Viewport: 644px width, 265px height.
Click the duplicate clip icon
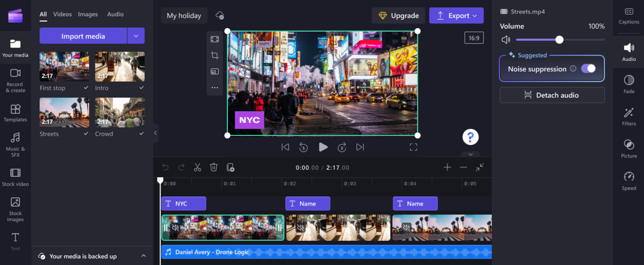(x=230, y=168)
